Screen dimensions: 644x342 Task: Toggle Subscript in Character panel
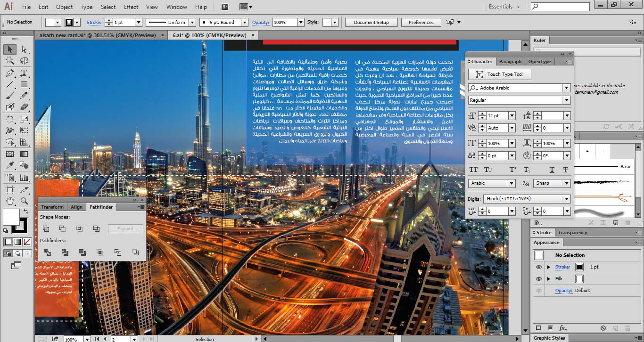[x=527, y=170]
